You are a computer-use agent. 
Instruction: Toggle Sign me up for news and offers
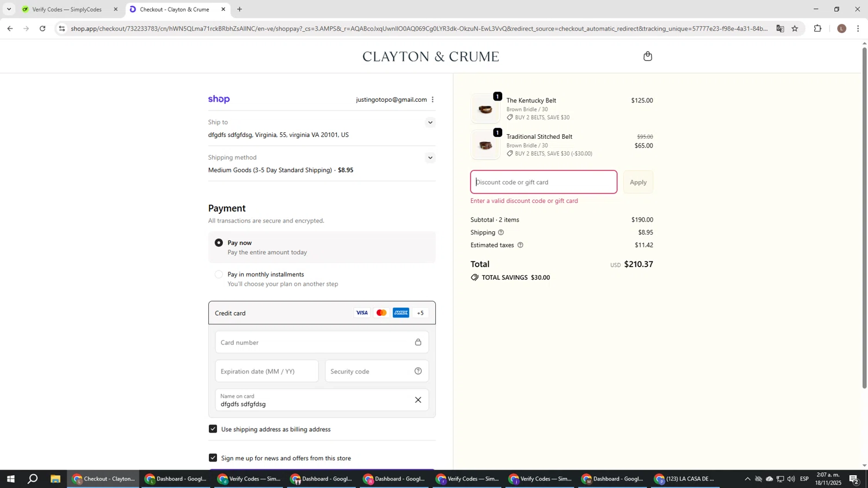[213, 458]
